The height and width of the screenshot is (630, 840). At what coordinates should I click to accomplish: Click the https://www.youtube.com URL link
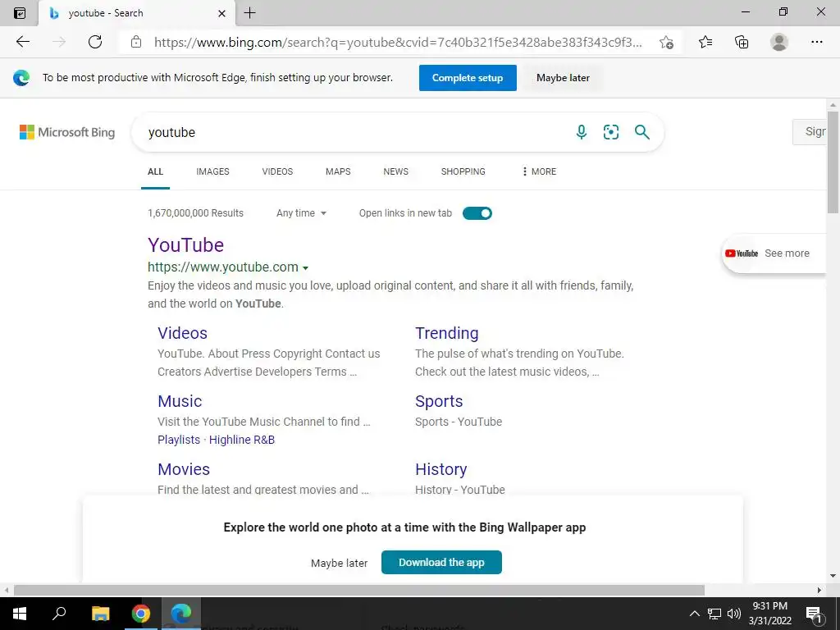click(x=223, y=267)
